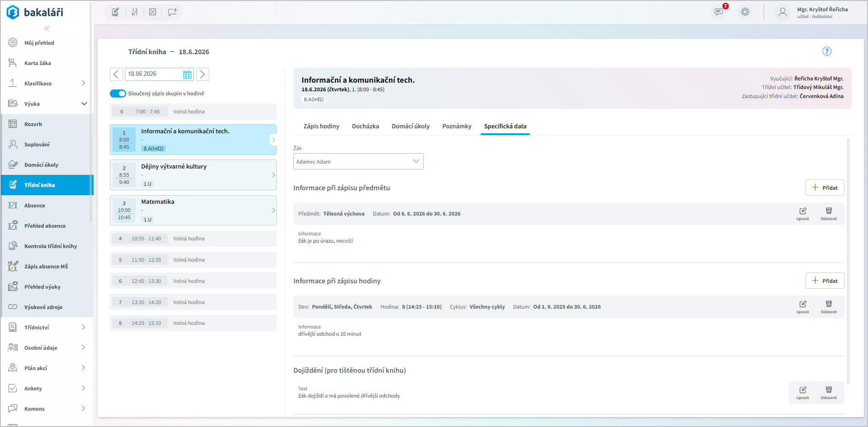Open Přehled výuky in the sidebar

(x=46, y=287)
